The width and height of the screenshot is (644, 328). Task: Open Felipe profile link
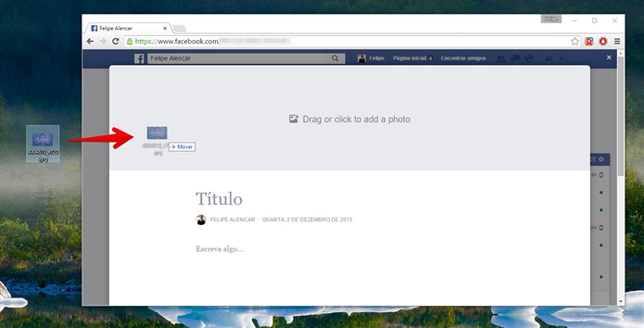(x=376, y=58)
